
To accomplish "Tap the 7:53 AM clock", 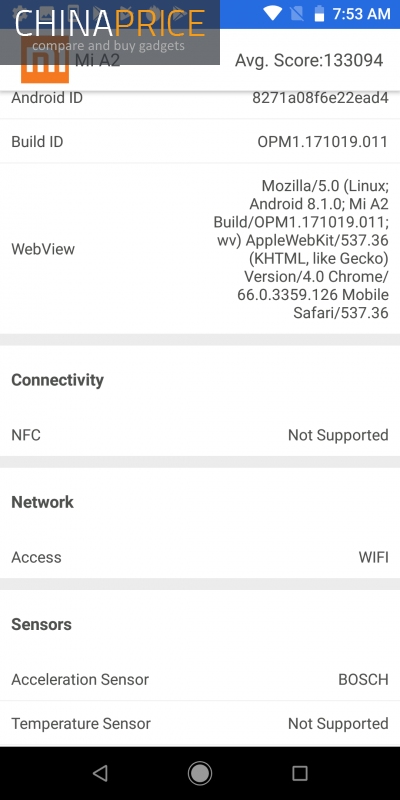I will point(361,14).
